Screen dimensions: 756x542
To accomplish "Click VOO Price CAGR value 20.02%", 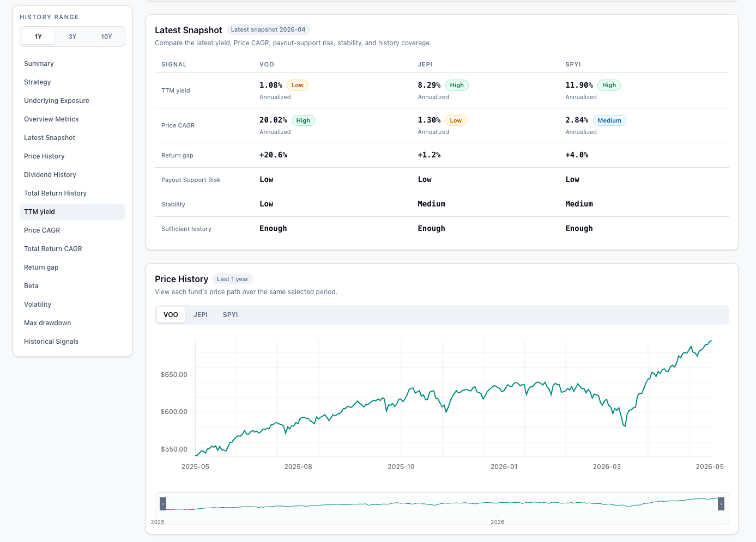I will tap(273, 120).
